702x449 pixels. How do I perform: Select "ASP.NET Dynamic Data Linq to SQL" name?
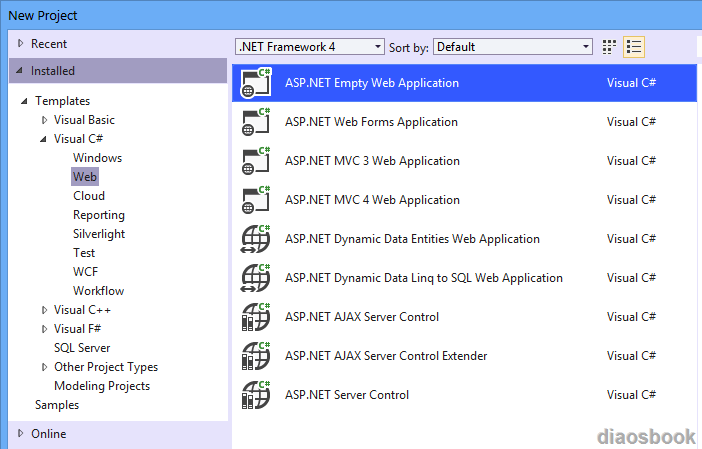pos(424,278)
